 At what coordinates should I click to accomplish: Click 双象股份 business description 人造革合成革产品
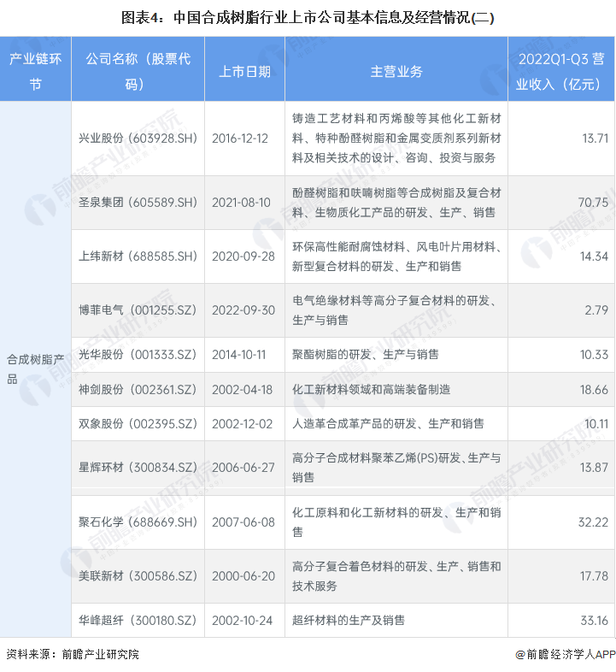(388, 423)
